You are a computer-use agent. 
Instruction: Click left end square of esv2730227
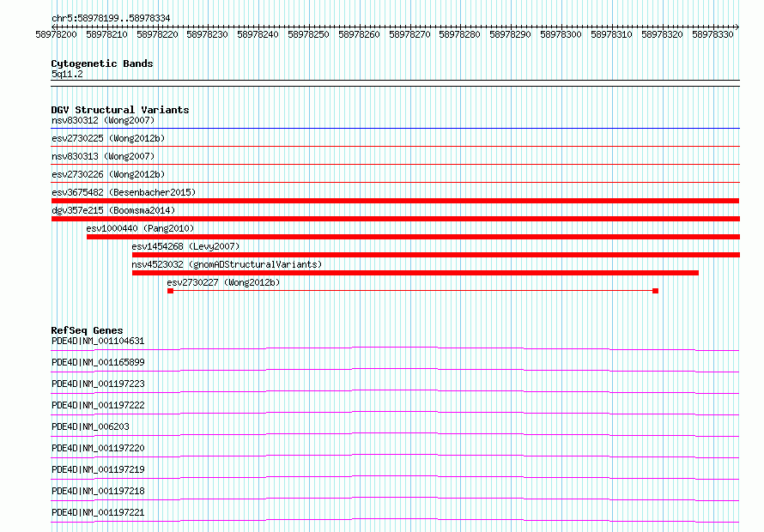click(x=171, y=291)
